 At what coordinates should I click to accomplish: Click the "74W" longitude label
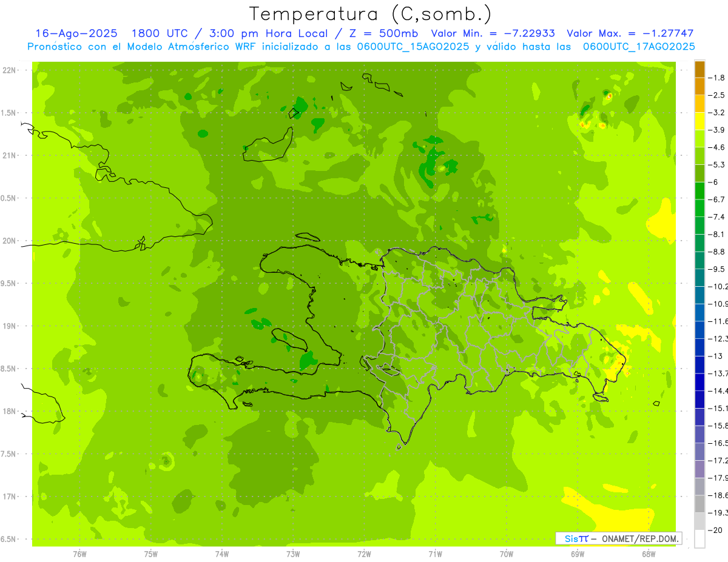coord(222,554)
